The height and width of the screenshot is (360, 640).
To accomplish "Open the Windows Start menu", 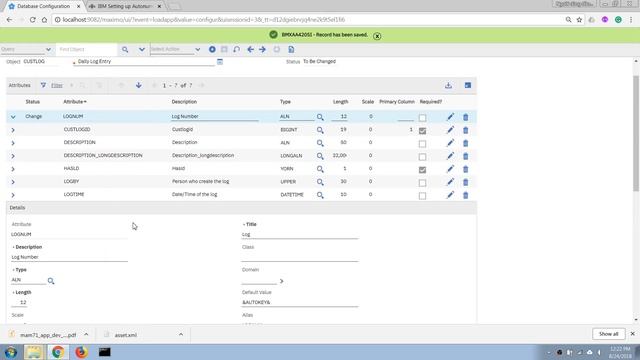I will (x=11, y=352).
